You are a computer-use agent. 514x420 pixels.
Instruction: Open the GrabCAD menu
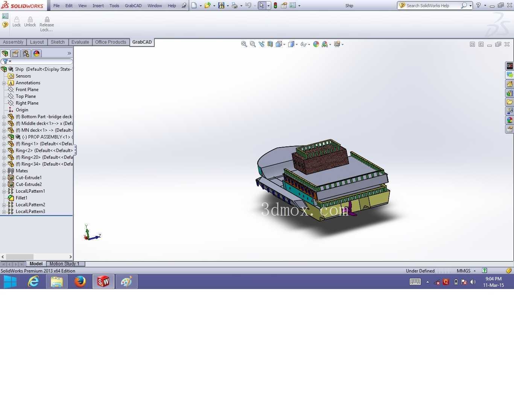[x=133, y=6]
